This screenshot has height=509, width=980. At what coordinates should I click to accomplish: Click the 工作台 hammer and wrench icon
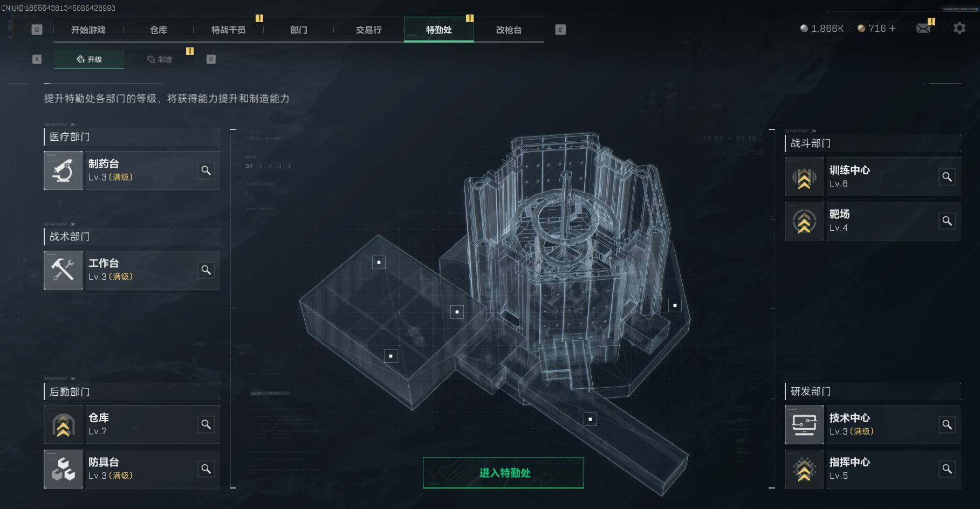coord(63,270)
